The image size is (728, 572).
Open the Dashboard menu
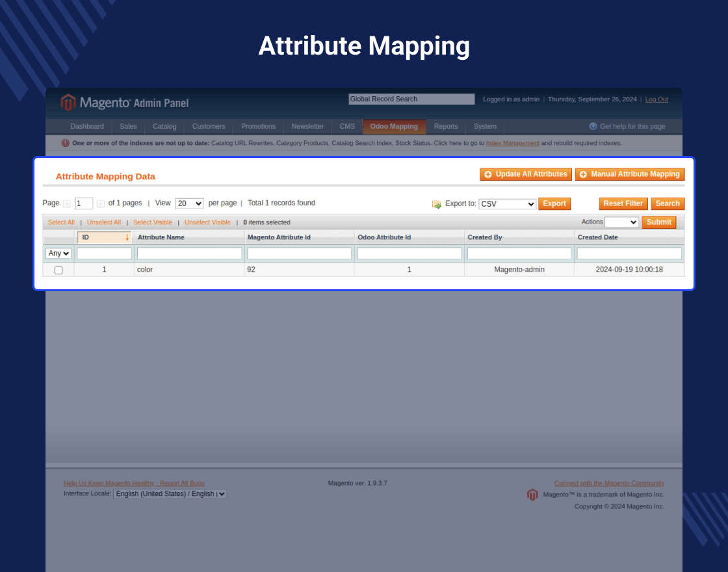coord(87,126)
